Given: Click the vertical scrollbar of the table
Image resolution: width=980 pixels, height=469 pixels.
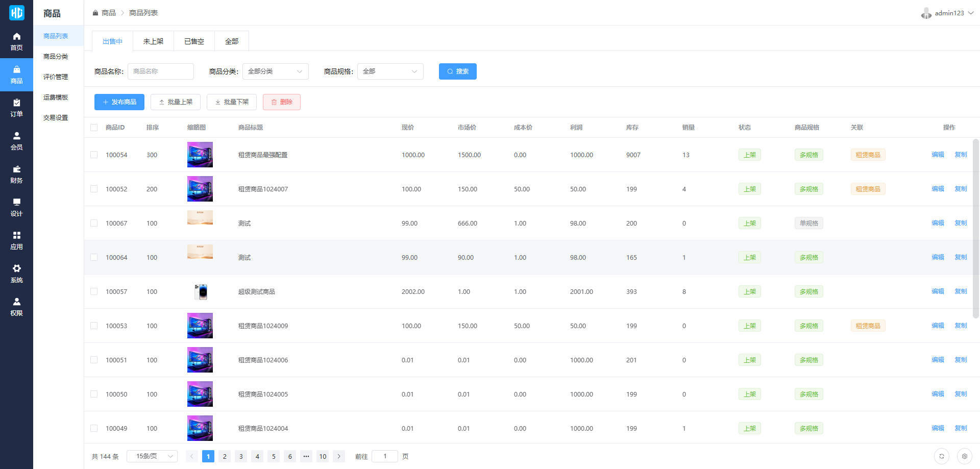Looking at the screenshot, I should pos(975,229).
